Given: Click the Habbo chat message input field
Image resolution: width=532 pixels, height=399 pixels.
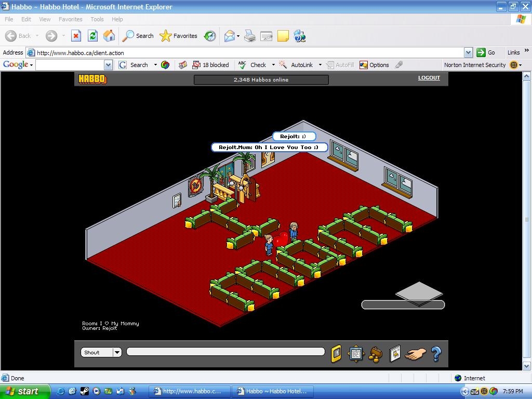Looking at the screenshot, I should click(225, 352).
